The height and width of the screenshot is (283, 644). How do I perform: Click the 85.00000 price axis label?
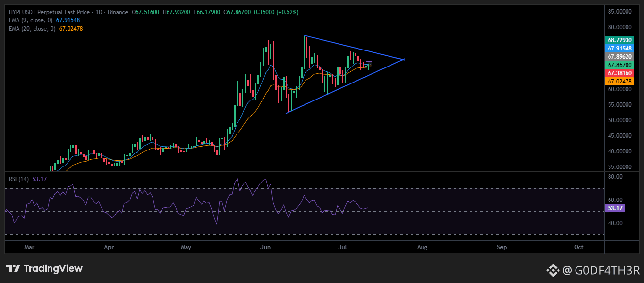pyautogui.click(x=619, y=12)
